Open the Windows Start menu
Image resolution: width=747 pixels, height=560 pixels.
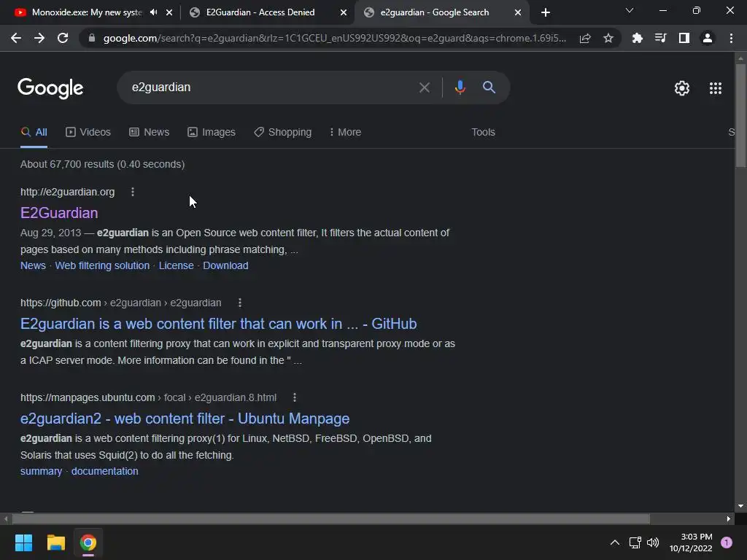23,542
